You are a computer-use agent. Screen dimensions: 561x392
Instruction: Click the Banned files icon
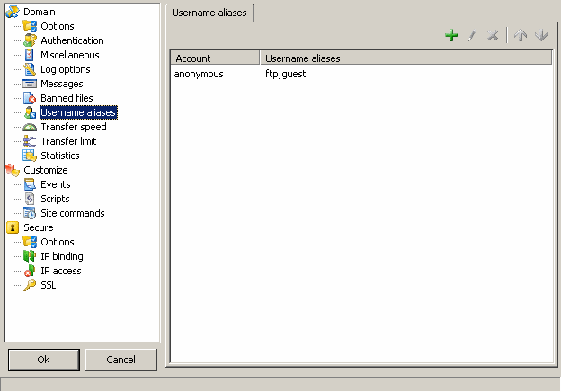coord(30,98)
